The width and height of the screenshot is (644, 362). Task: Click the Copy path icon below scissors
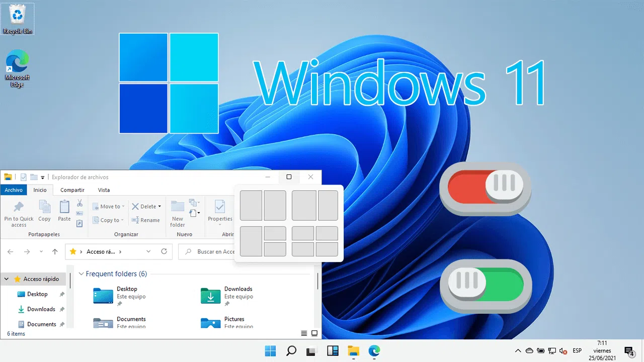tap(79, 213)
